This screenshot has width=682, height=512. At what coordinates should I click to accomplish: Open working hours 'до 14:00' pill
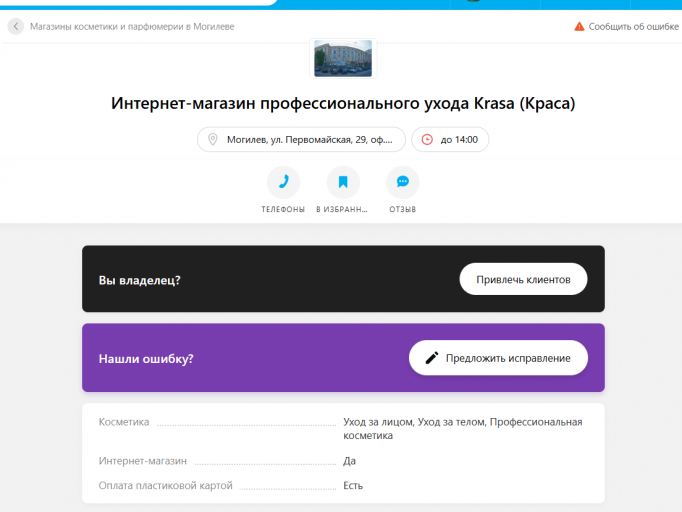(450, 140)
